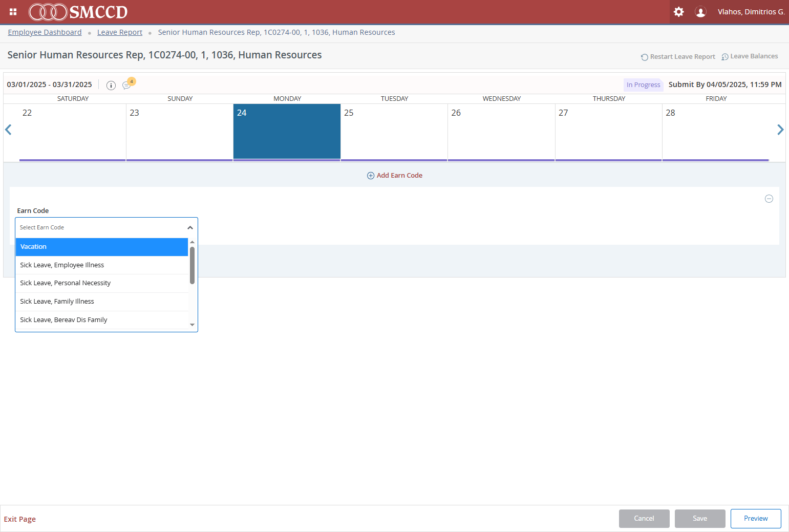
Task: Open Leave Report breadcrumb link
Action: tap(120, 32)
